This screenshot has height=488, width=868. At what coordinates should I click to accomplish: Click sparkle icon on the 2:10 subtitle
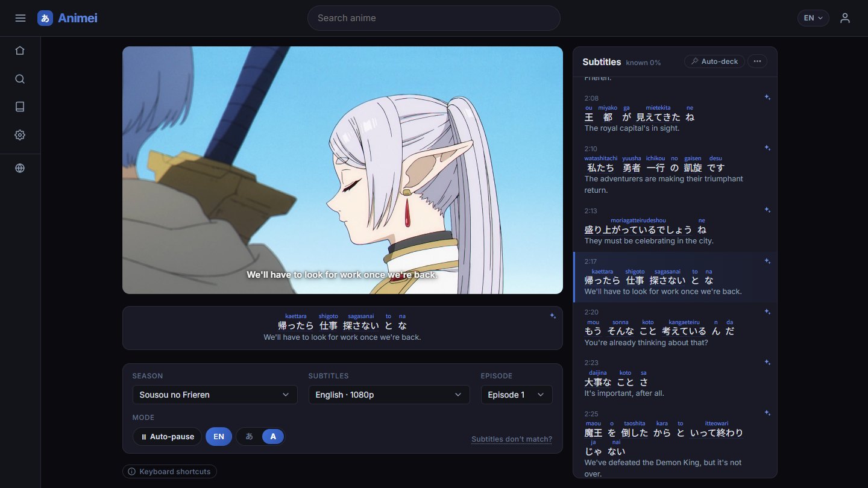[767, 148]
